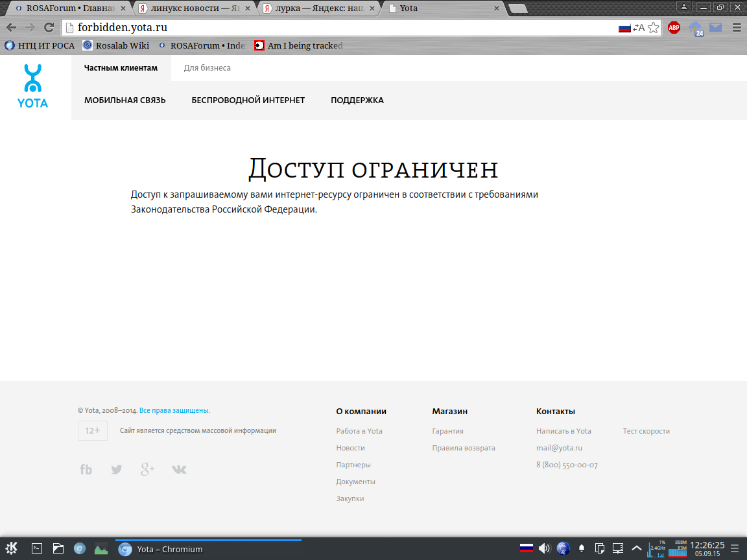Open the Тест скорости link
The image size is (747, 560).
pos(646,431)
